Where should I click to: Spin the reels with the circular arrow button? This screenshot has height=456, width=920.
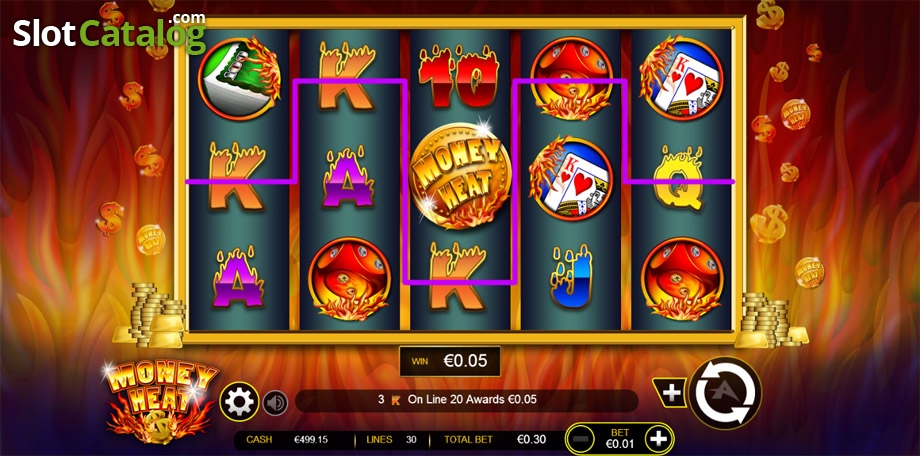click(x=725, y=393)
